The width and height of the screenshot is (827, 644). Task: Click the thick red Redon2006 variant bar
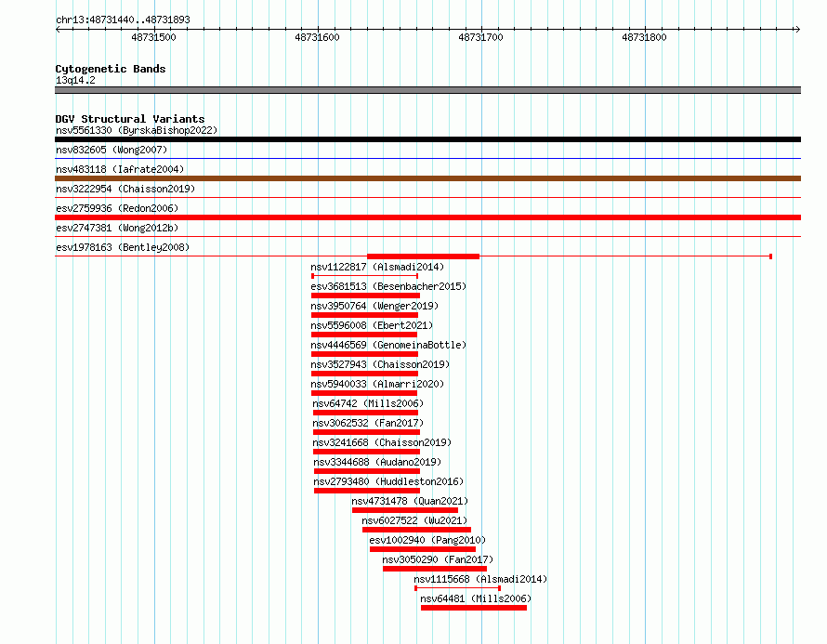427,217
